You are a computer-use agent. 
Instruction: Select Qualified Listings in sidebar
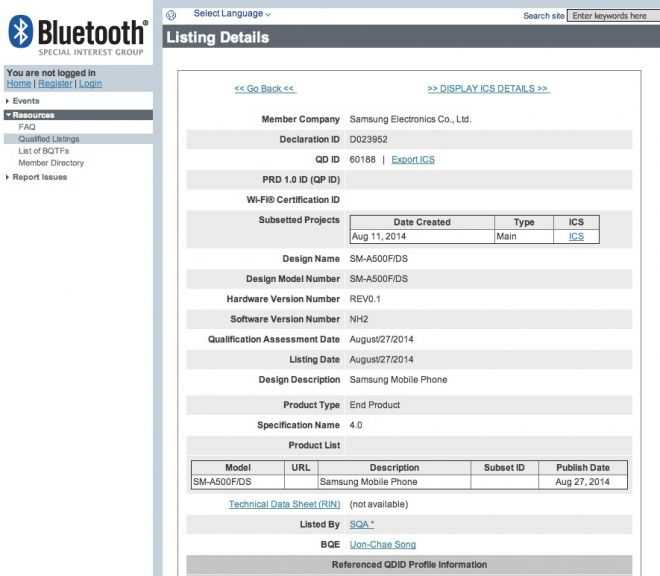coord(48,139)
